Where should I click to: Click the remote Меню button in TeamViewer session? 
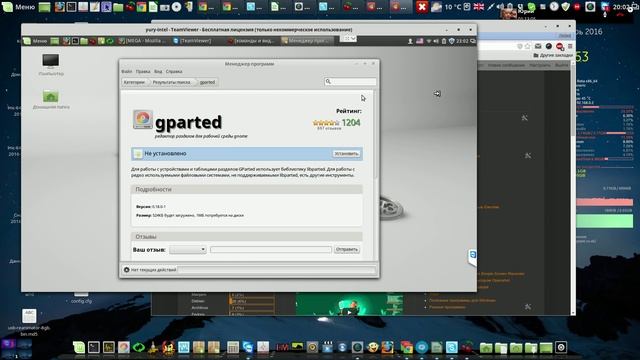click(x=35, y=41)
